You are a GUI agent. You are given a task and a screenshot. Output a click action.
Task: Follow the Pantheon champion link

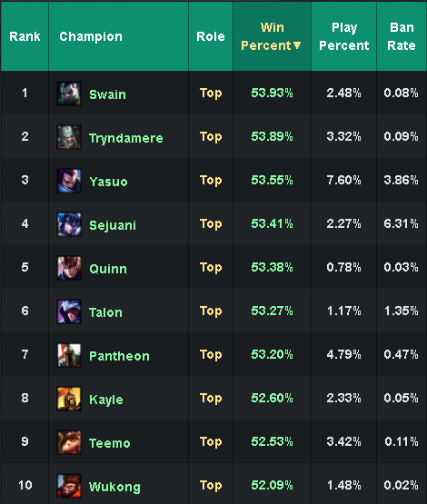tap(119, 356)
